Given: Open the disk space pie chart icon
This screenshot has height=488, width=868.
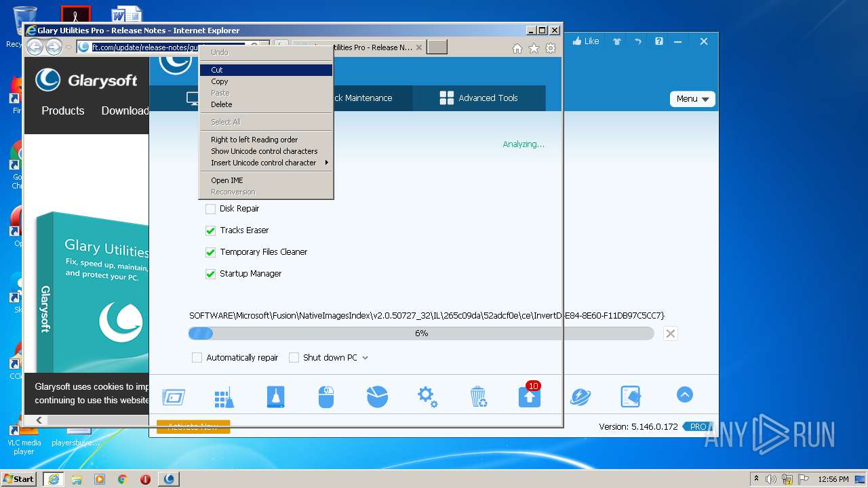Looking at the screenshot, I should tap(377, 397).
